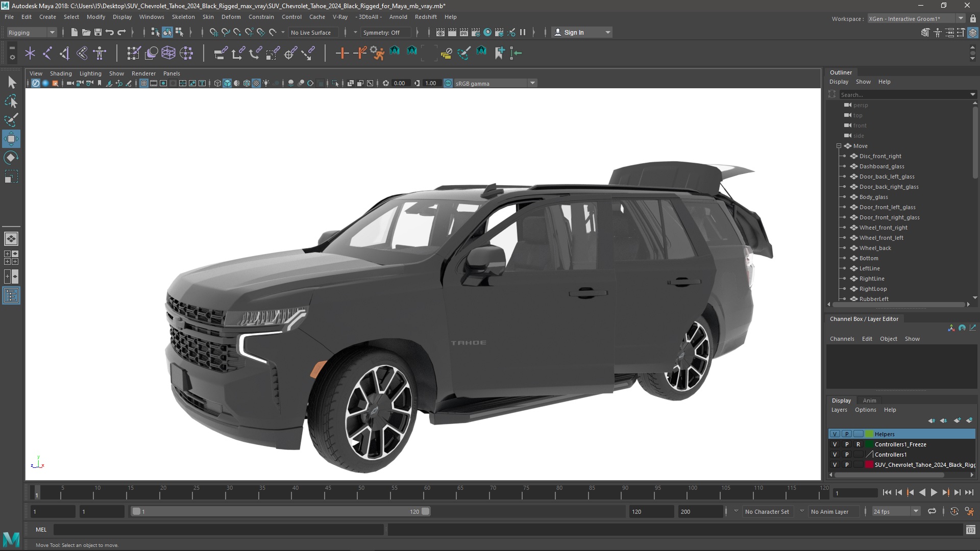
Task: Open the 24 fps frame rate dropdown
Action: (x=896, y=511)
